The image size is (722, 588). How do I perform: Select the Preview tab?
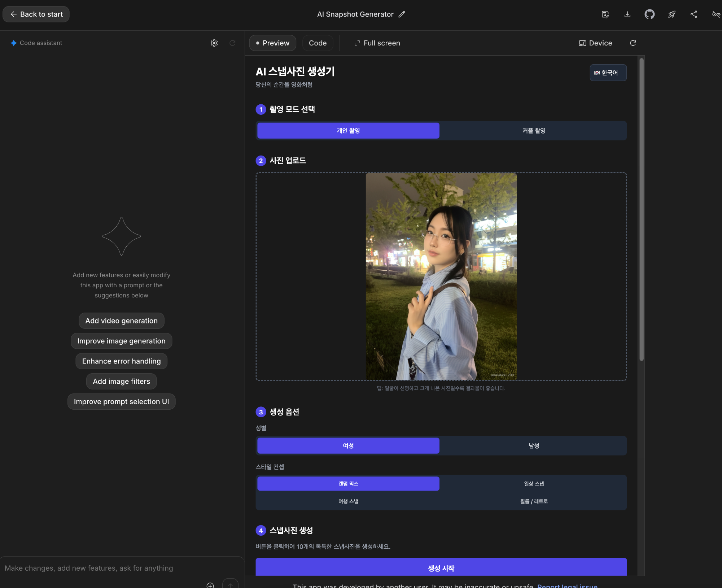[272, 43]
